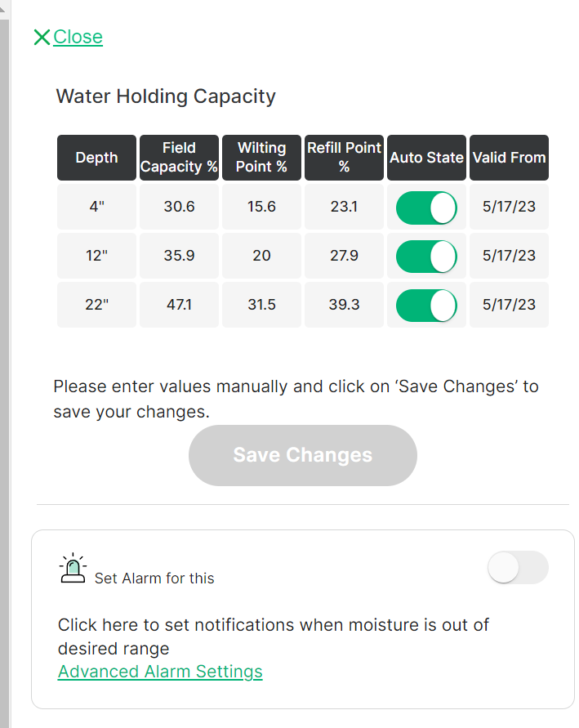
Task: Click the Auto State column header
Action: tap(426, 158)
